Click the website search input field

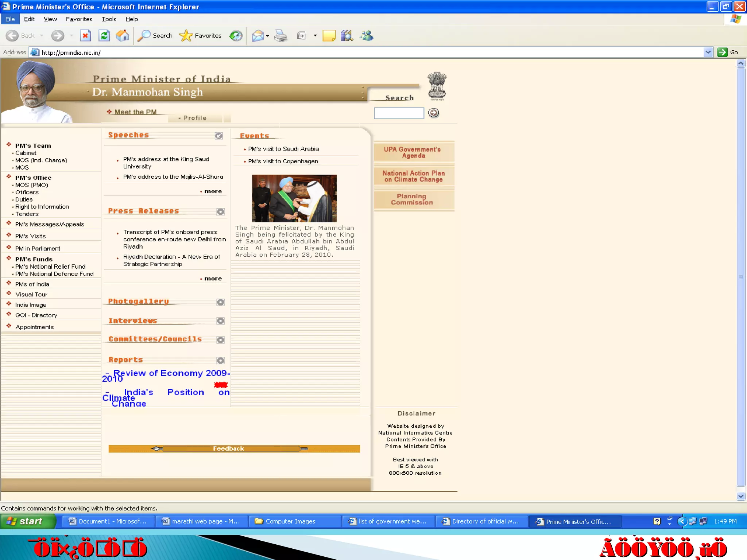(399, 113)
